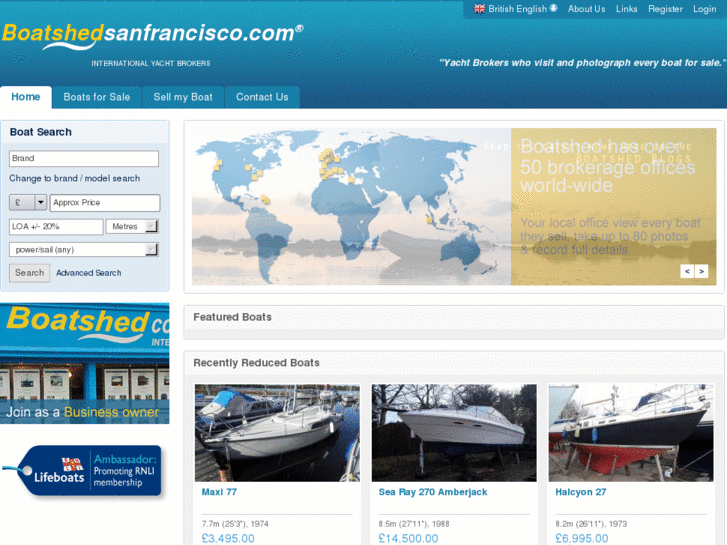Open the Sea Ray 270 Amberjack photo
727x545 pixels.
[454, 432]
